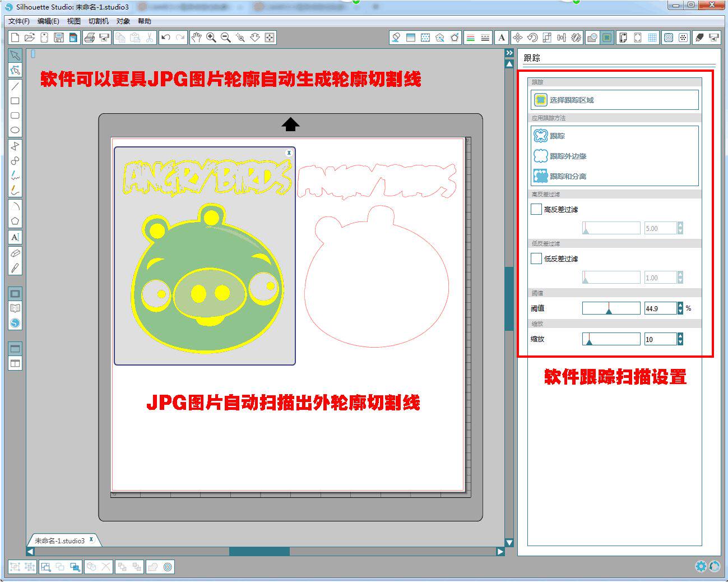728x582 pixels.
Task: Activate the text tool
Action: [x=15, y=237]
